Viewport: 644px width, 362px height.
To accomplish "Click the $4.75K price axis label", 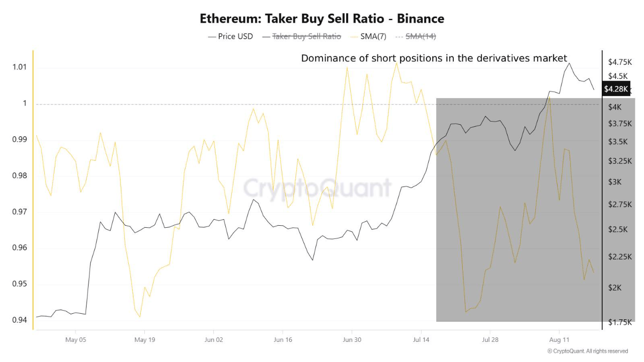I will (620, 62).
